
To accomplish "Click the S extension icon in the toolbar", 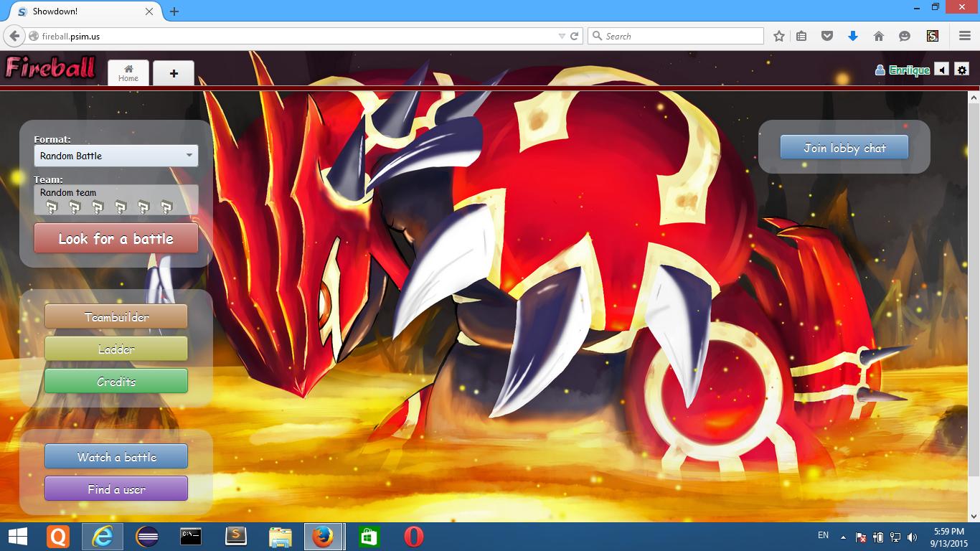I will [933, 36].
